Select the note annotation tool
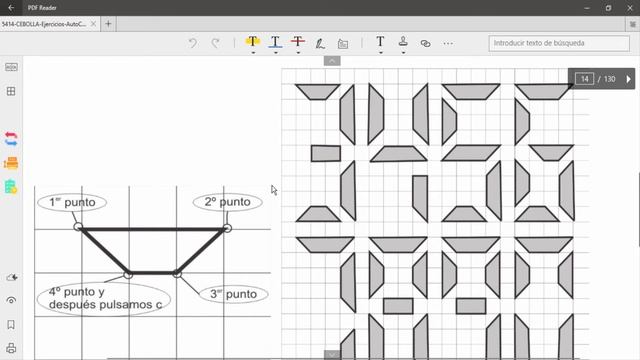The image size is (640, 360). point(343,43)
